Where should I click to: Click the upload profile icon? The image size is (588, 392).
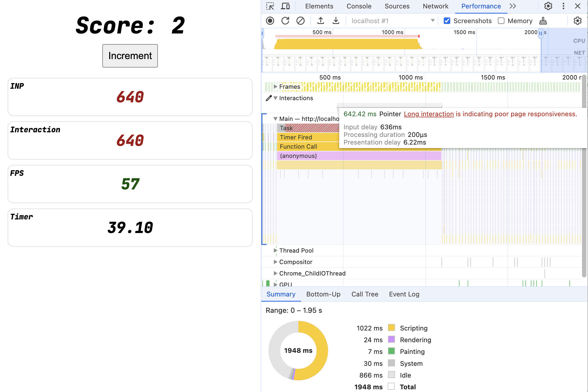320,20
